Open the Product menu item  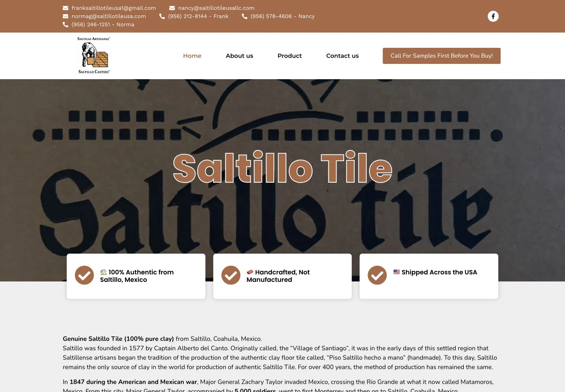tap(290, 56)
